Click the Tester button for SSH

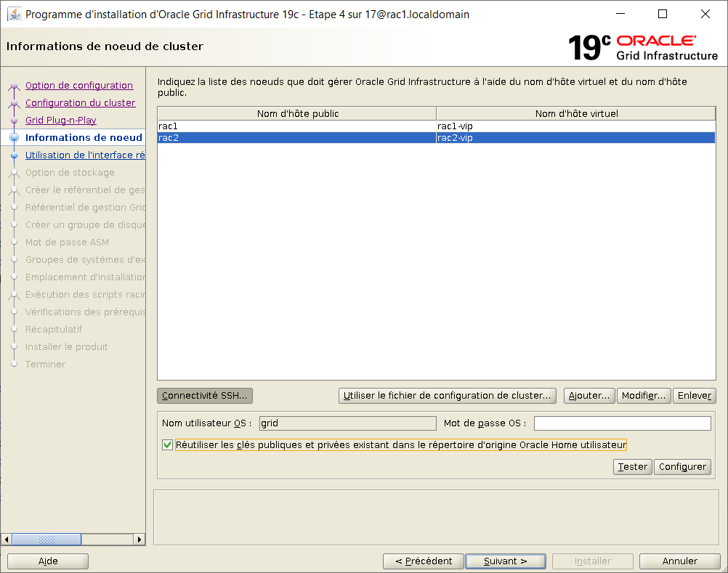tap(632, 467)
